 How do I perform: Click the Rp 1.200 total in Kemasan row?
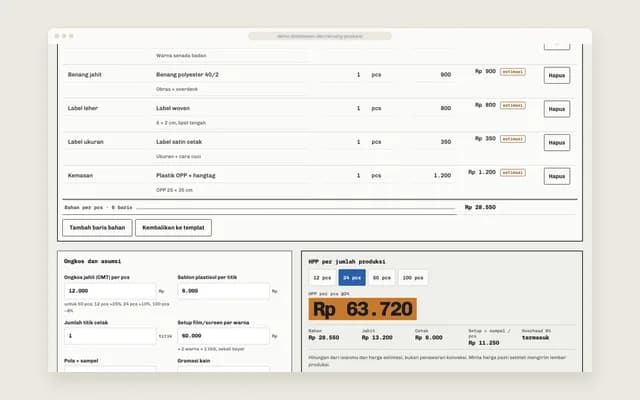[x=482, y=172]
